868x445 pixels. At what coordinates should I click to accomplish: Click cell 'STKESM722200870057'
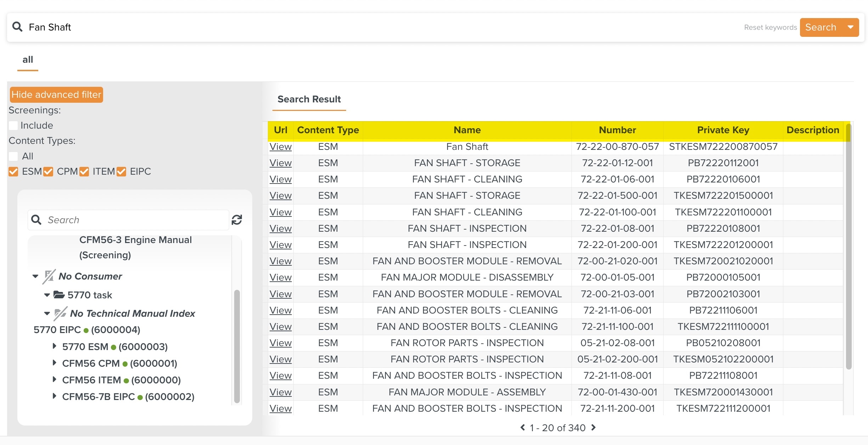click(x=723, y=147)
